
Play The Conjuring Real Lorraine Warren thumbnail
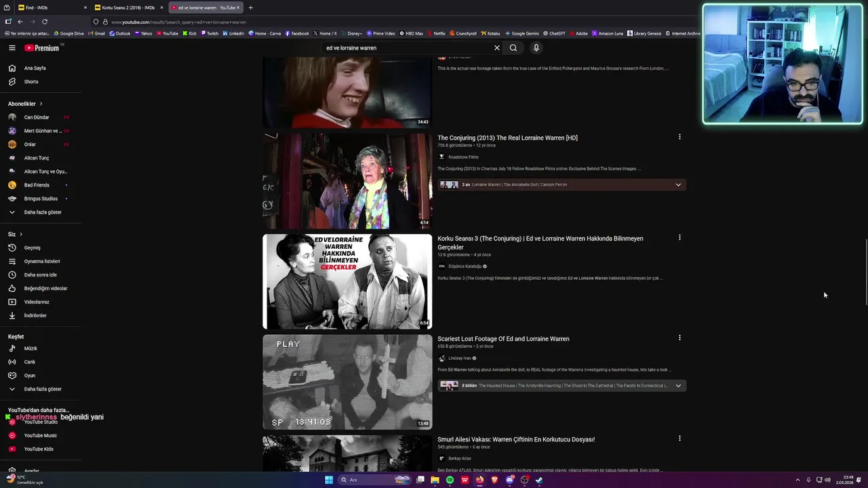point(347,181)
